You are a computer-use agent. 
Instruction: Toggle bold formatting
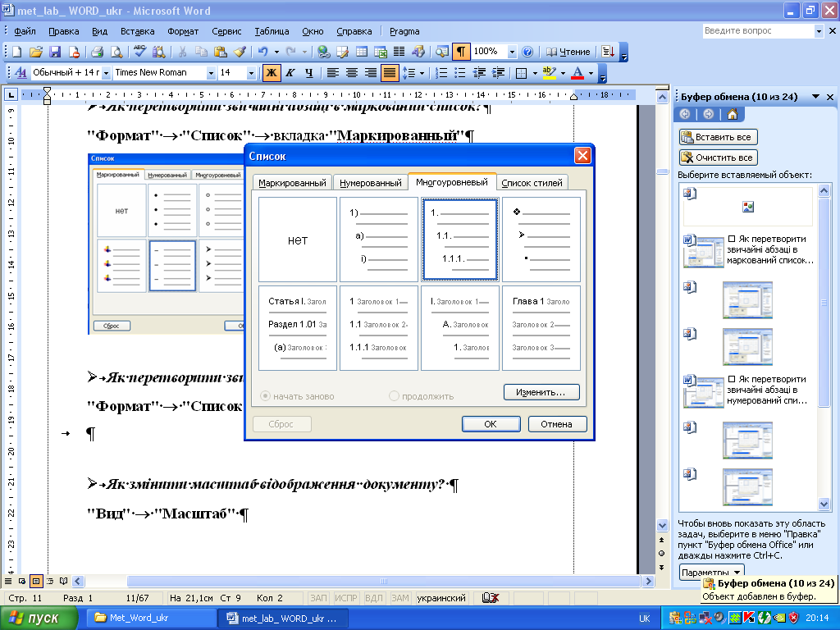(272, 73)
